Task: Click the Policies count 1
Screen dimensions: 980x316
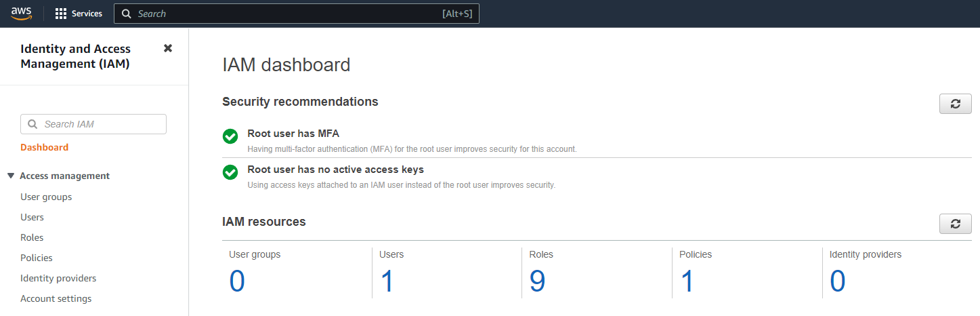Action: (x=687, y=281)
